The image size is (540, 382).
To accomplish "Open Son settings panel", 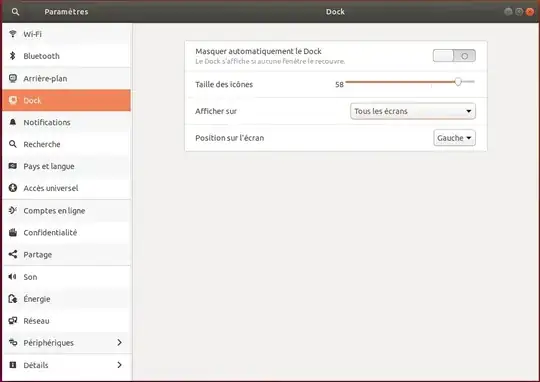I will coord(66,277).
